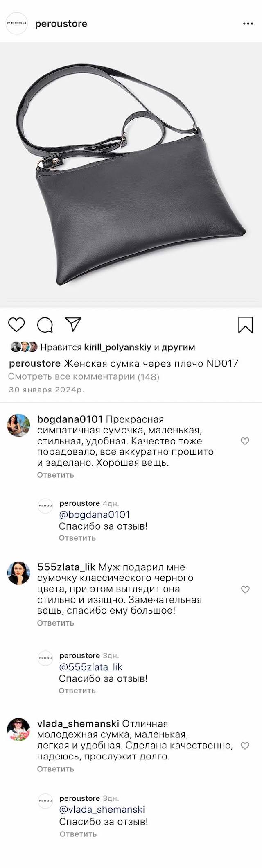Open the PEROU profile logo in header
Viewport: 262px width, 868px height.
16,23
